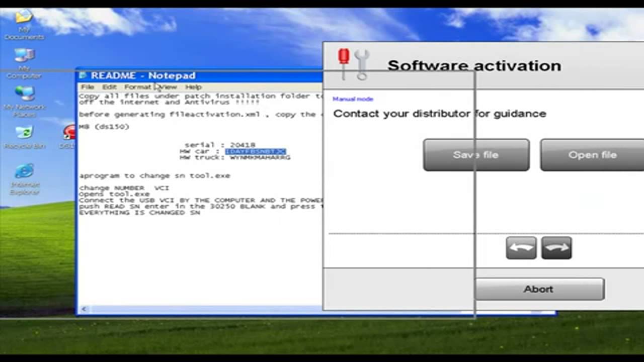644x362 pixels.
Task: Click the highlighted HW car key text
Action: [x=256, y=151]
